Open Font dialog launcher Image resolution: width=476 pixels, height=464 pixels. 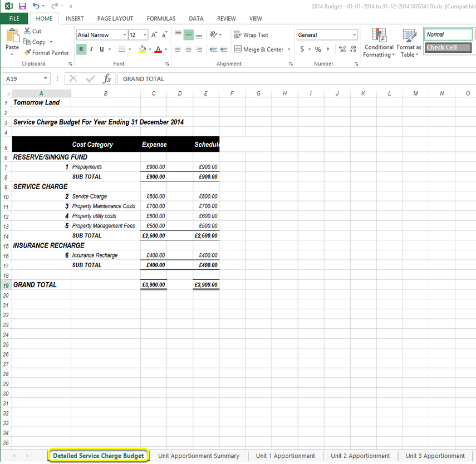167,64
